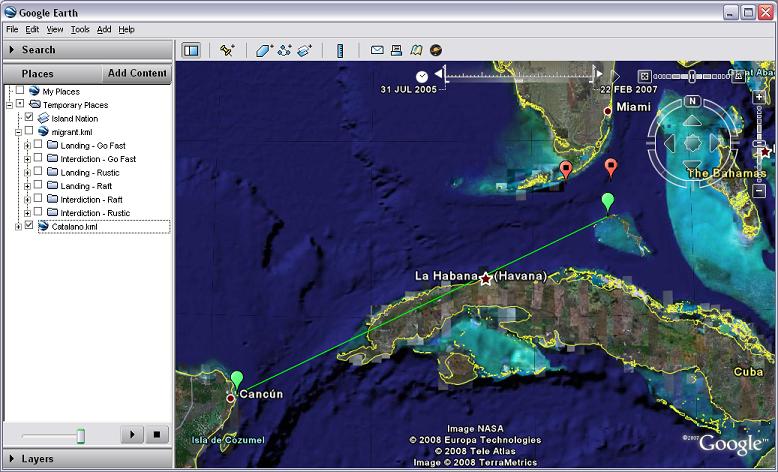Expand the Search panel
This screenshot has height=472, width=778.
(x=88, y=50)
